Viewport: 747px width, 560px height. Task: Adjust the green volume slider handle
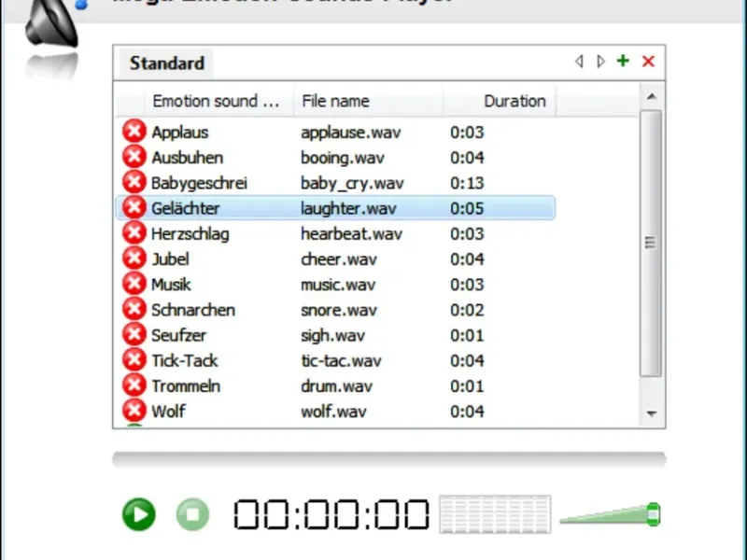coord(654,514)
